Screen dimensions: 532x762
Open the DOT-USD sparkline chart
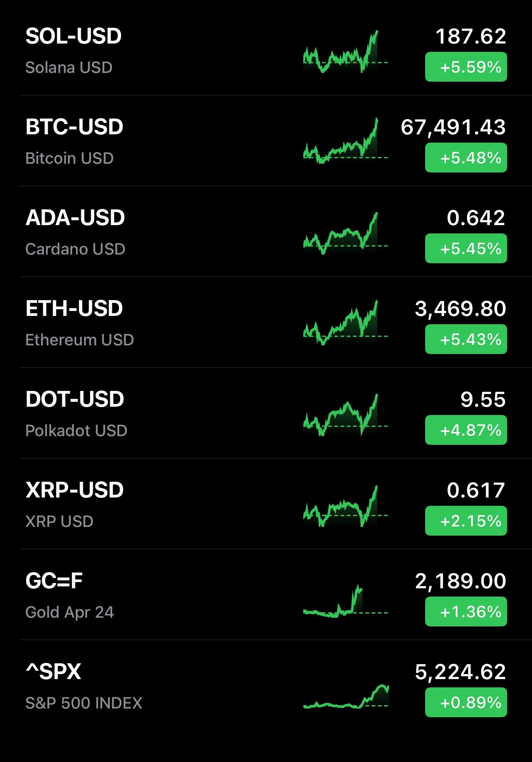[x=346, y=415]
